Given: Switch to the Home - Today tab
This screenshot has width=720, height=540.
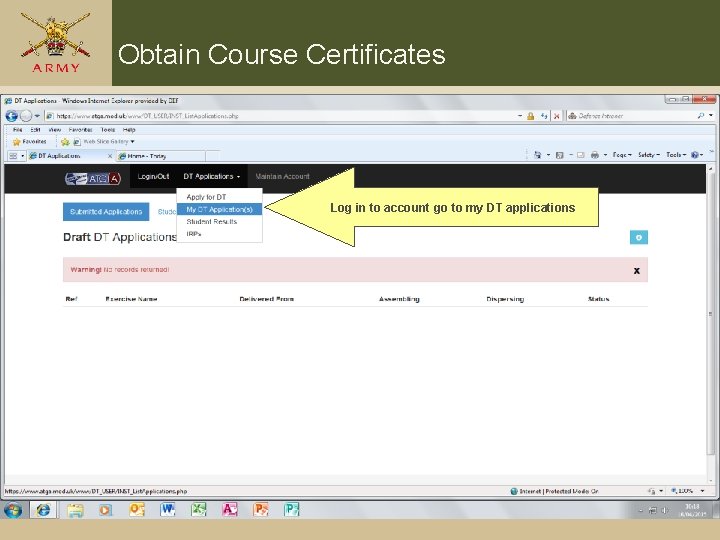Looking at the screenshot, I should tap(160, 156).
